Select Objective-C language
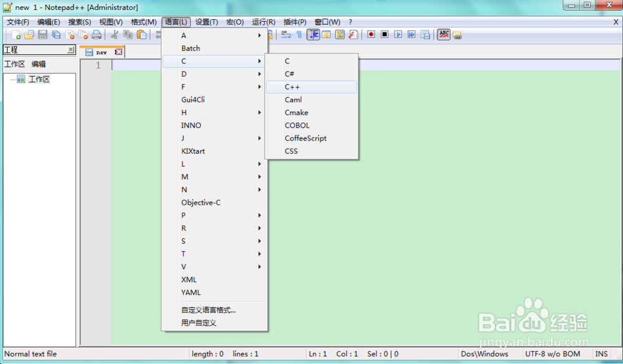This screenshot has width=623, height=364. coord(214,202)
